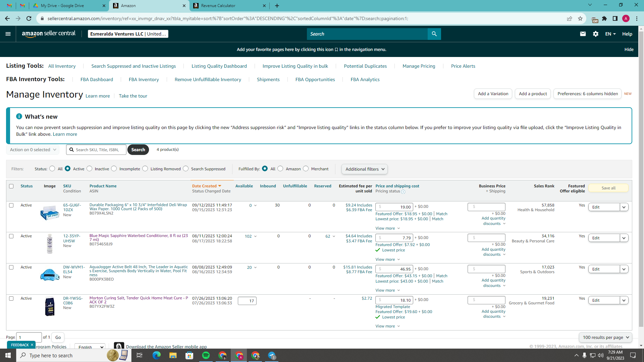
Task: Select the All status filter radio
Action: coord(52,169)
